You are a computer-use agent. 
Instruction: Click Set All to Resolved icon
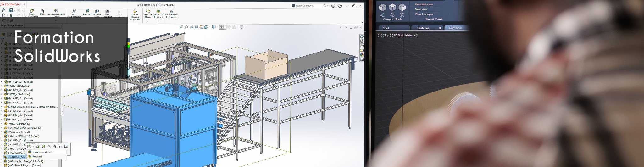pyautogui.click(x=158, y=11)
